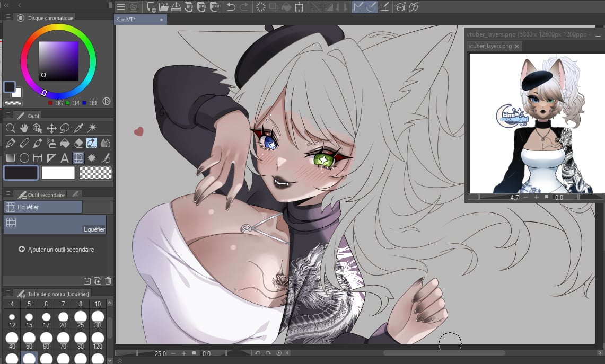The width and height of the screenshot is (605, 364).
Task: Export the canvas as PSD
Action: click(215, 7)
